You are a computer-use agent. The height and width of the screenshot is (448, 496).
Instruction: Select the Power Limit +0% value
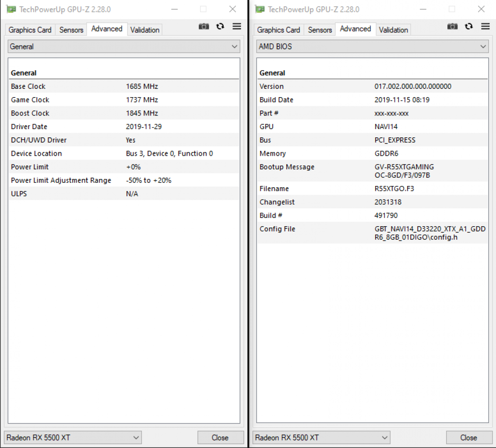[x=133, y=167]
